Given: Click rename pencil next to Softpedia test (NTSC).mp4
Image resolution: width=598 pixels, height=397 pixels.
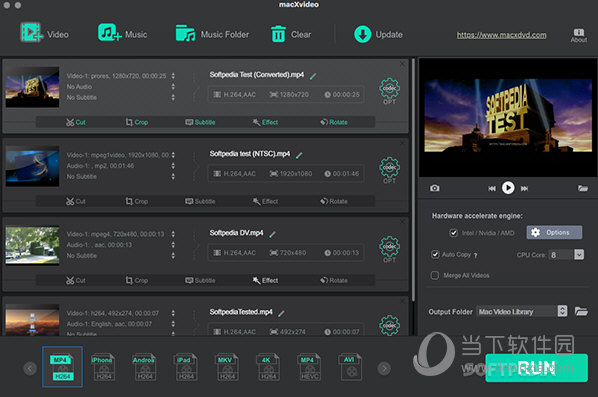Looking at the screenshot, I should click(x=299, y=155).
